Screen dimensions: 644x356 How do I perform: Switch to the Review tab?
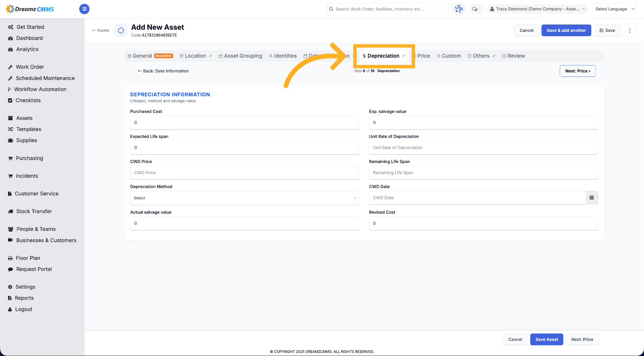(x=514, y=56)
